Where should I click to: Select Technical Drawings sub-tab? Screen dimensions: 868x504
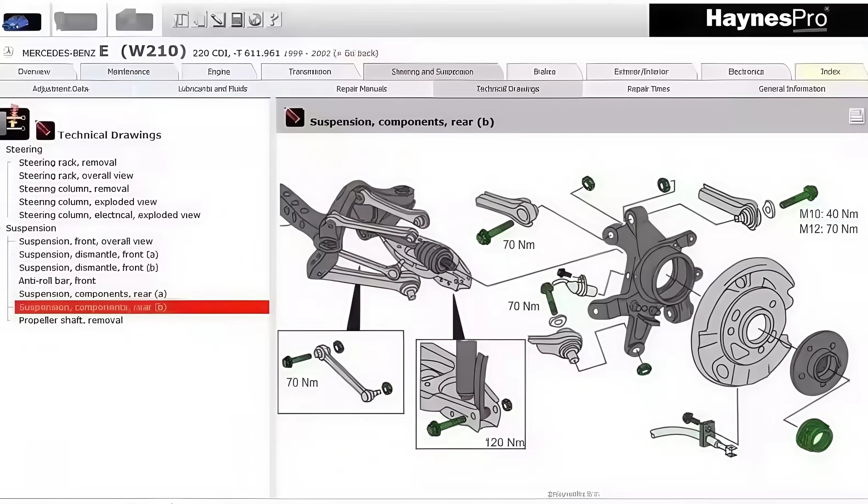[x=508, y=89]
